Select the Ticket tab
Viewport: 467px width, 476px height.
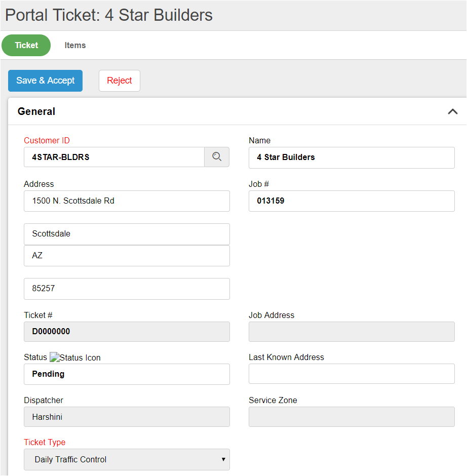point(26,45)
